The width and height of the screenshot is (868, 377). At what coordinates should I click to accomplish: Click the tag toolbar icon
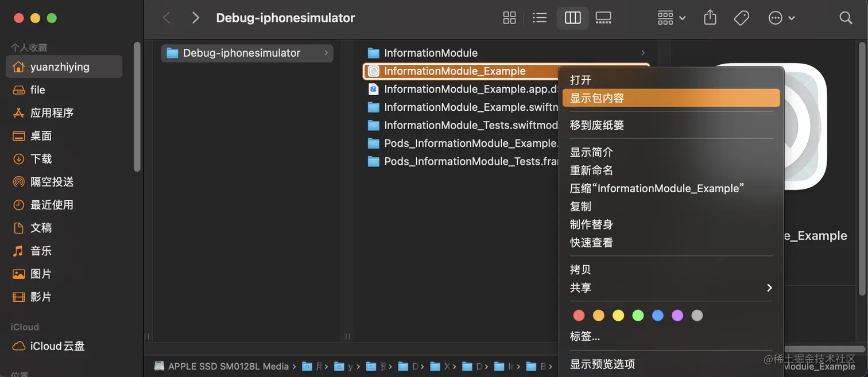tap(741, 18)
